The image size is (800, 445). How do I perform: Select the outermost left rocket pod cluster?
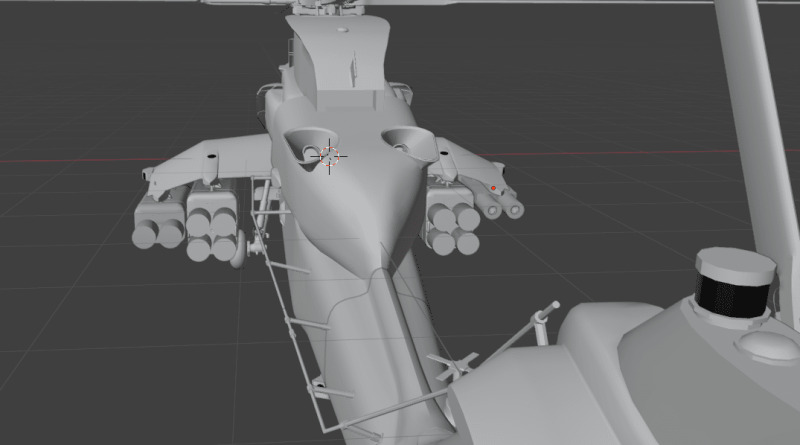(157, 221)
